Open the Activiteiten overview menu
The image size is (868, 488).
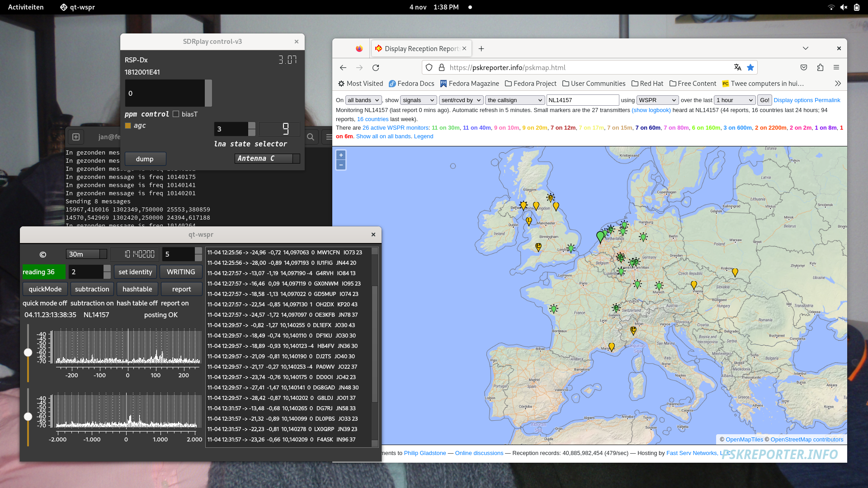click(26, 7)
